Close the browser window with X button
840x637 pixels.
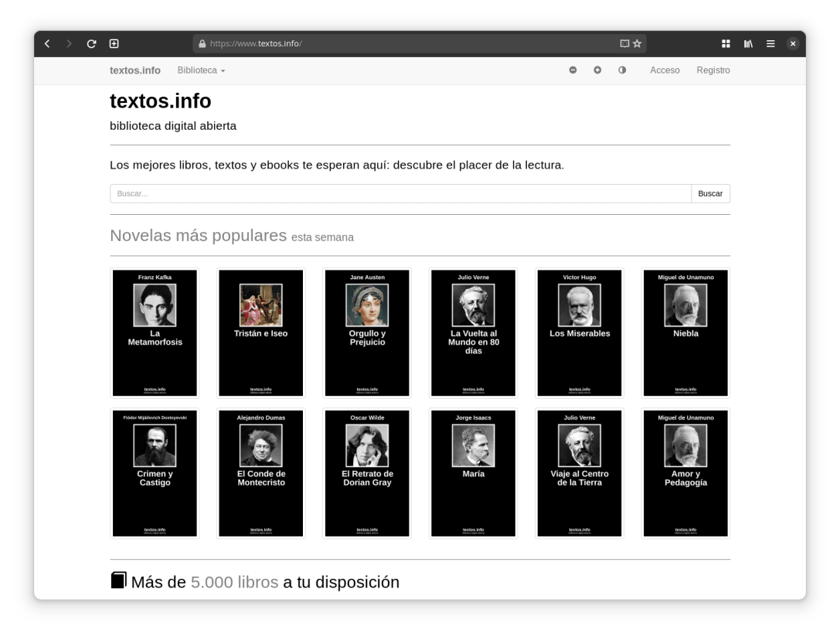point(793,43)
